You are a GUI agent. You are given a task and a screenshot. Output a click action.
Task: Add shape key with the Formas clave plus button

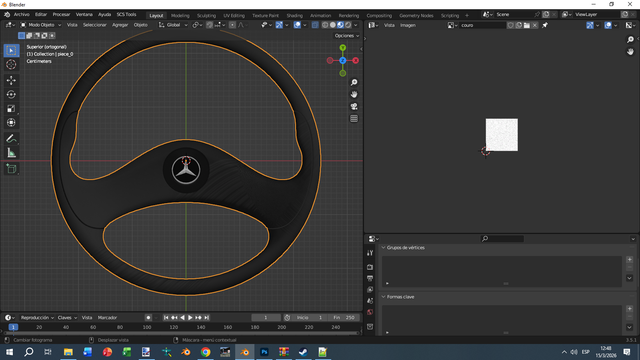(629, 309)
